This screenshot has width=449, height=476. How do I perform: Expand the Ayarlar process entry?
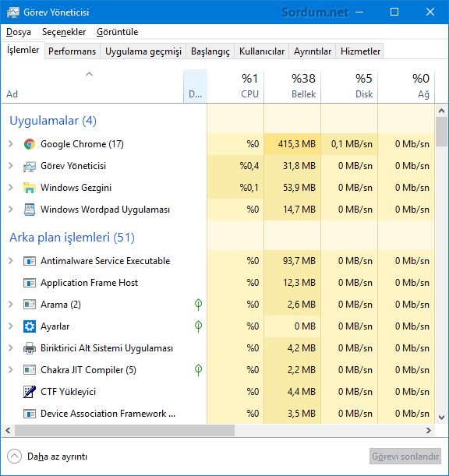coord(11,326)
